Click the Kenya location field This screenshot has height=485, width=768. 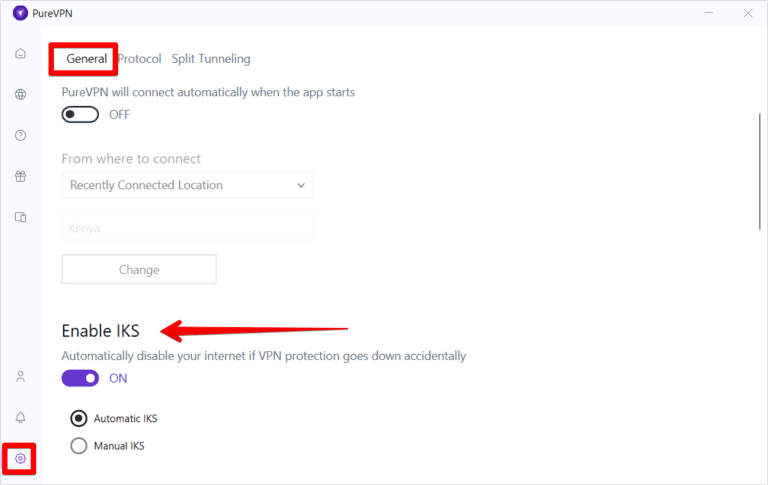[187, 228]
